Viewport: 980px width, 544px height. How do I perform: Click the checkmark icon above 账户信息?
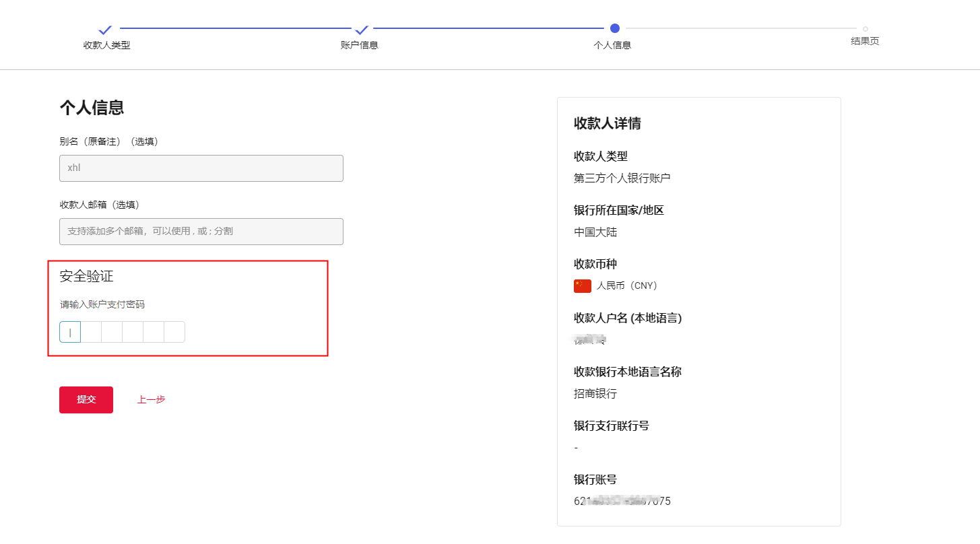pyautogui.click(x=362, y=30)
